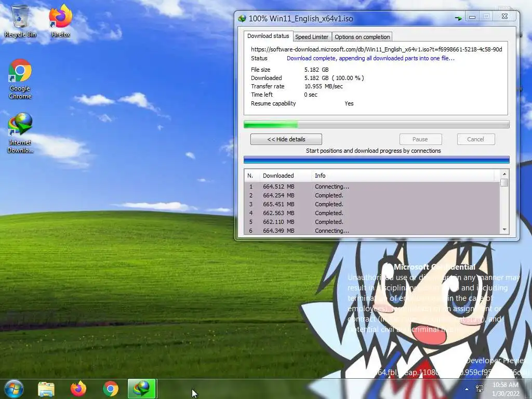Click the transfer rate value 10.955 MB/sec
This screenshot has height=399, width=532.
pyautogui.click(x=323, y=87)
